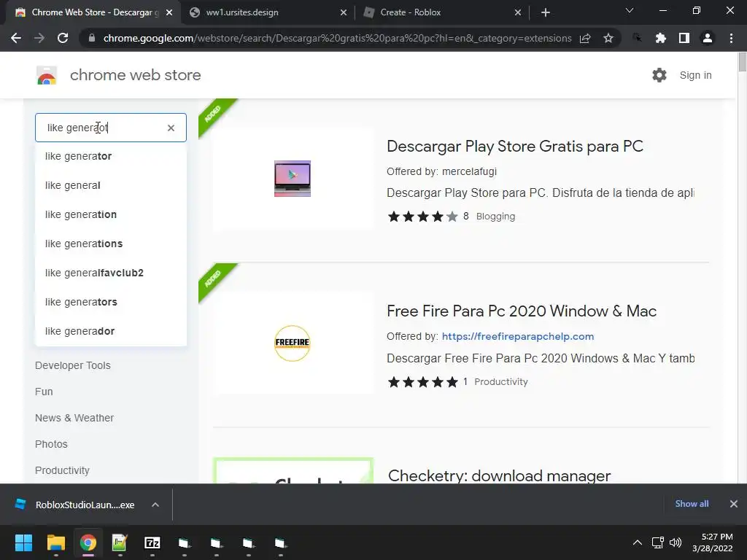Close the Create - Roblox tab
Viewport: 747px width, 560px height.
pyautogui.click(x=518, y=12)
